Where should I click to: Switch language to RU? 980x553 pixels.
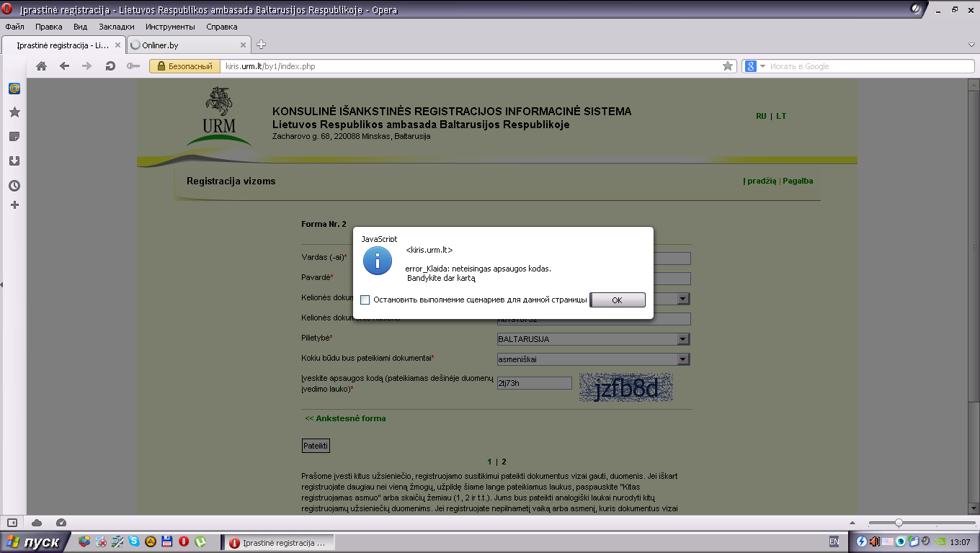click(x=761, y=116)
